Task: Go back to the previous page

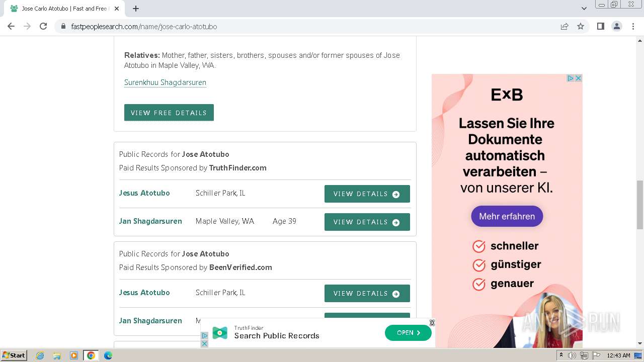Action: (x=11, y=26)
